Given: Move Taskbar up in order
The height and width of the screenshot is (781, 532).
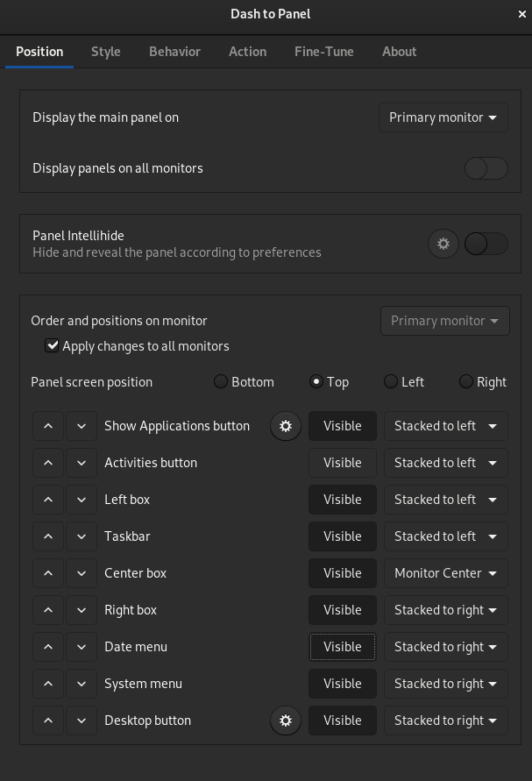Looking at the screenshot, I should [48, 536].
